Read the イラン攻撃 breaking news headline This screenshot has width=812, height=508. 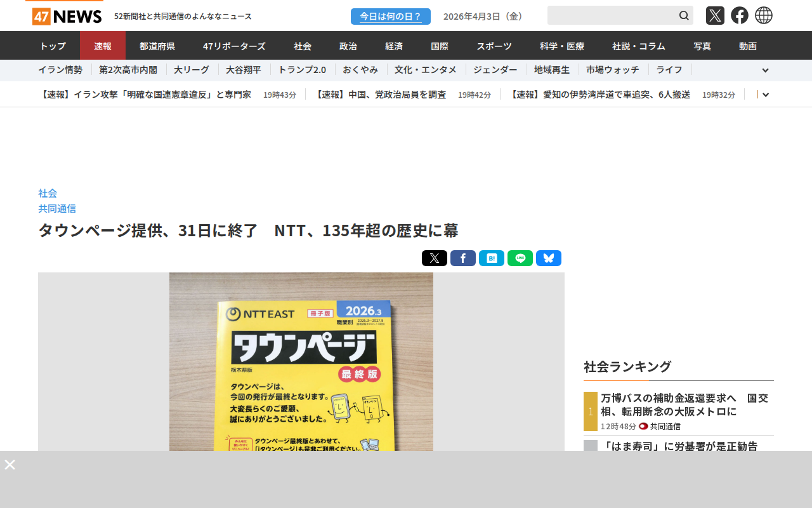coord(145,95)
